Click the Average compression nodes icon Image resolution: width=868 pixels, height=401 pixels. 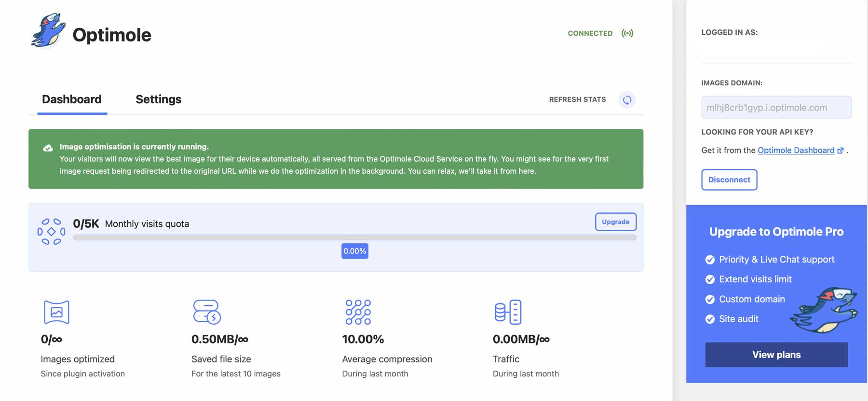[x=358, y=312]
